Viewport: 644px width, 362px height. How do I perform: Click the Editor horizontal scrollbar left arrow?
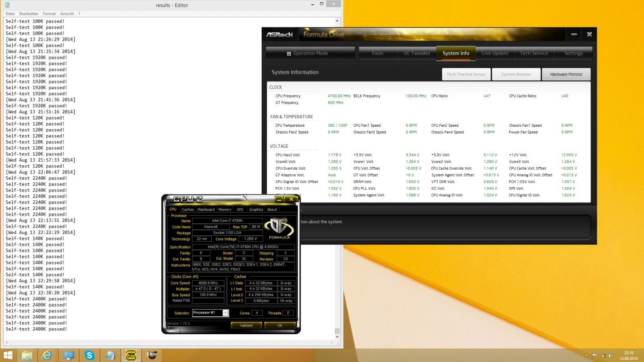coord(6,343)
